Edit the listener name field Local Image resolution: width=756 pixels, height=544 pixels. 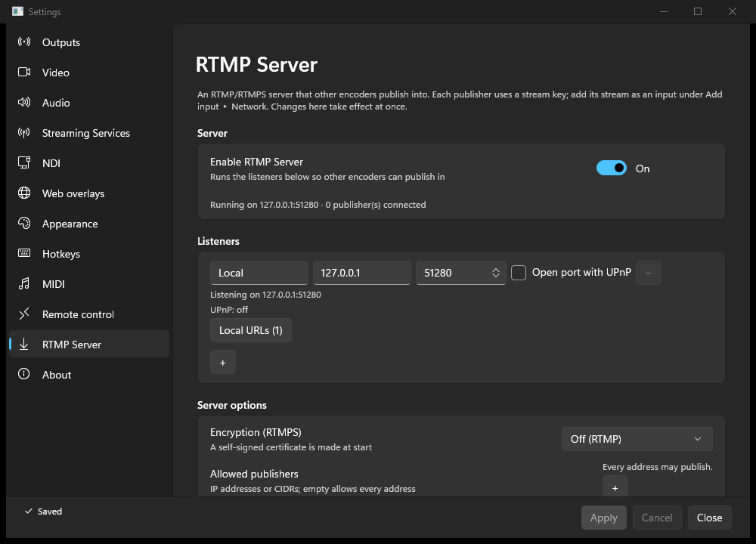click(259, 273)
